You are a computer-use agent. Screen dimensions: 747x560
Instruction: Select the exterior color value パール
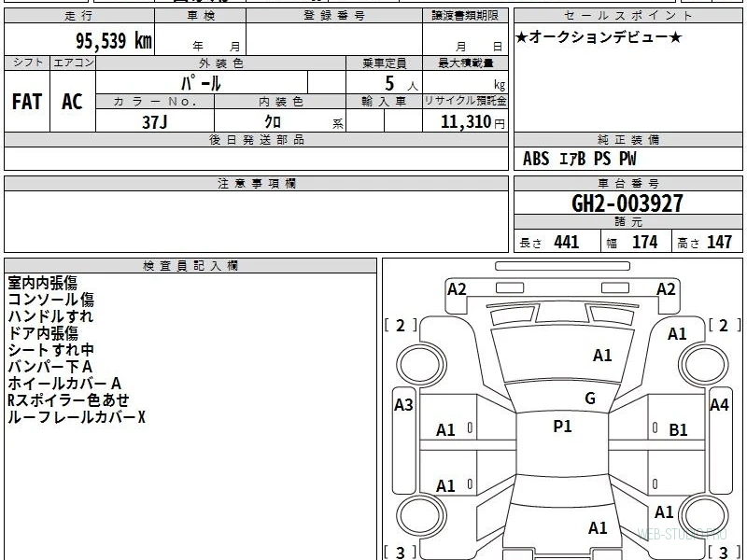[x=201, y=83]
